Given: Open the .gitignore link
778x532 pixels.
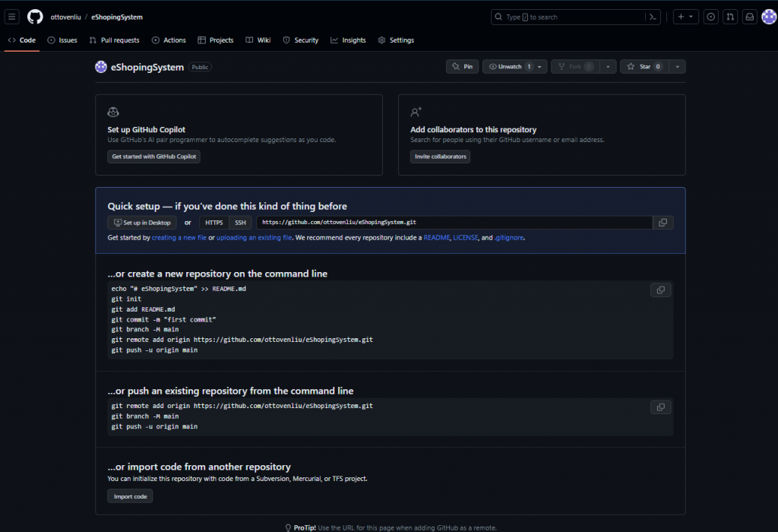Looking at the screenshot, I should coord(508,238).
